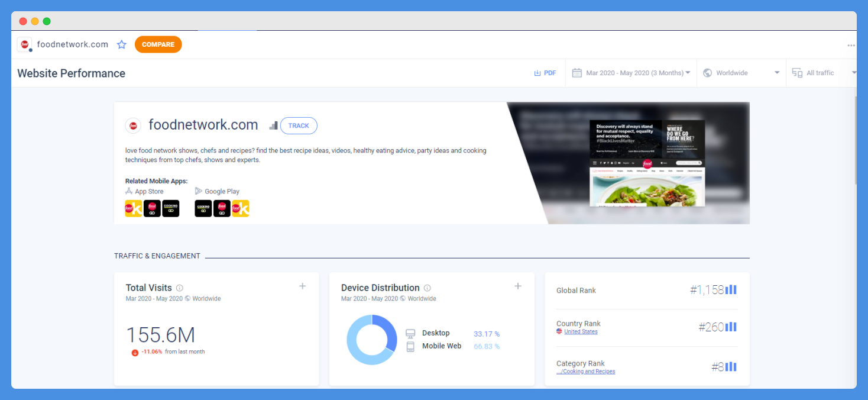Click the Google Play icon
Viewport: 868px width, 400px height.
coord(199,191)
